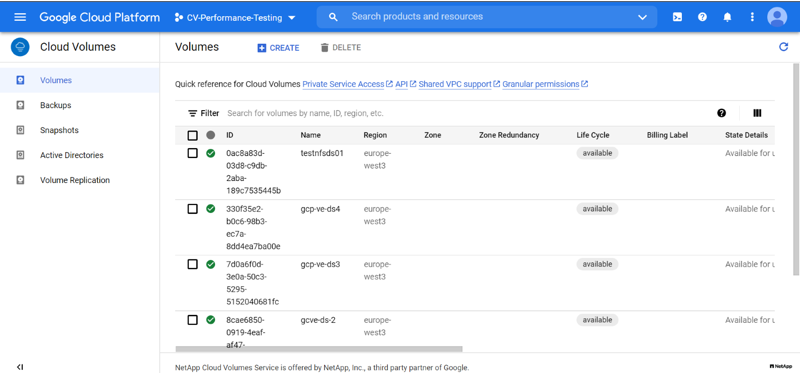Image resolution: width=800 pixels, height=373 pixels.
Task: Click the Billing Label column header
Action: (667, 135)
